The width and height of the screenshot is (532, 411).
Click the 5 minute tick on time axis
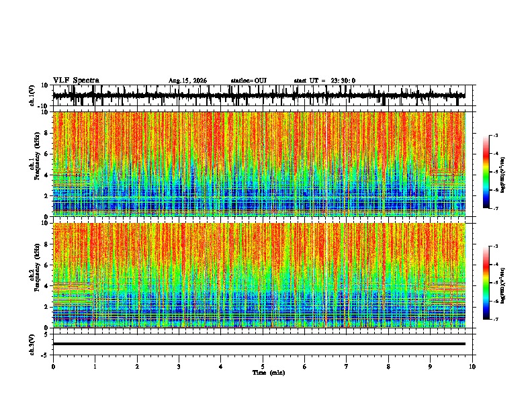pyautogui.click(x=263, y=366)
